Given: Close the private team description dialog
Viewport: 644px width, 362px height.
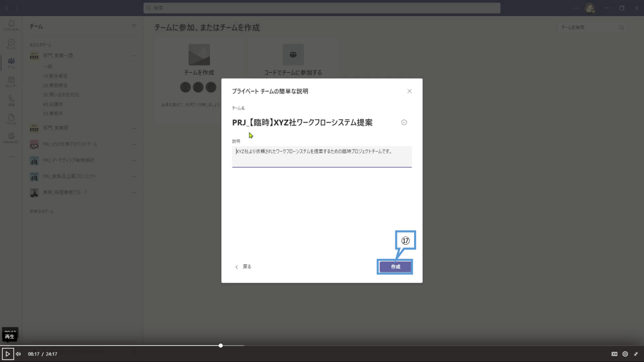Looking at the screenshot, I should click(409, 91).
